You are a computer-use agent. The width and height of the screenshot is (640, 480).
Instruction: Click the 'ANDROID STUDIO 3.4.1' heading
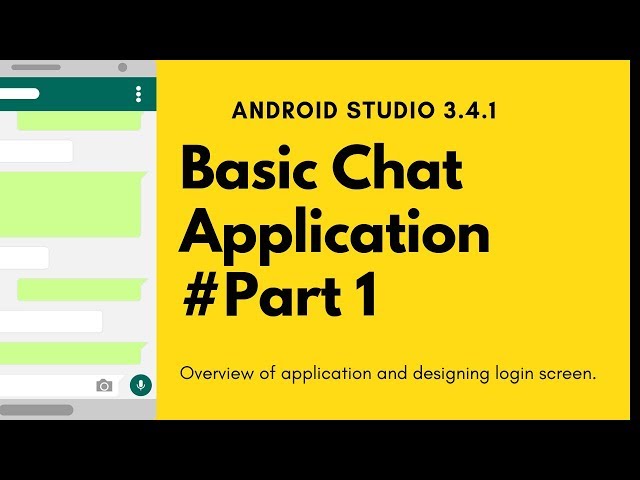pyautogui.click(x=364, y=110)
